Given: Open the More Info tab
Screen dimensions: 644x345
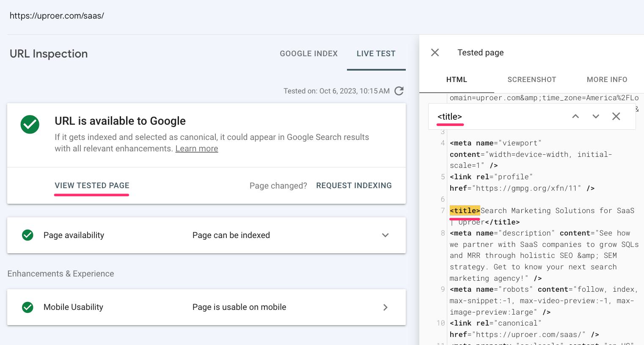Looking at the screenshot, I should 607,79.
